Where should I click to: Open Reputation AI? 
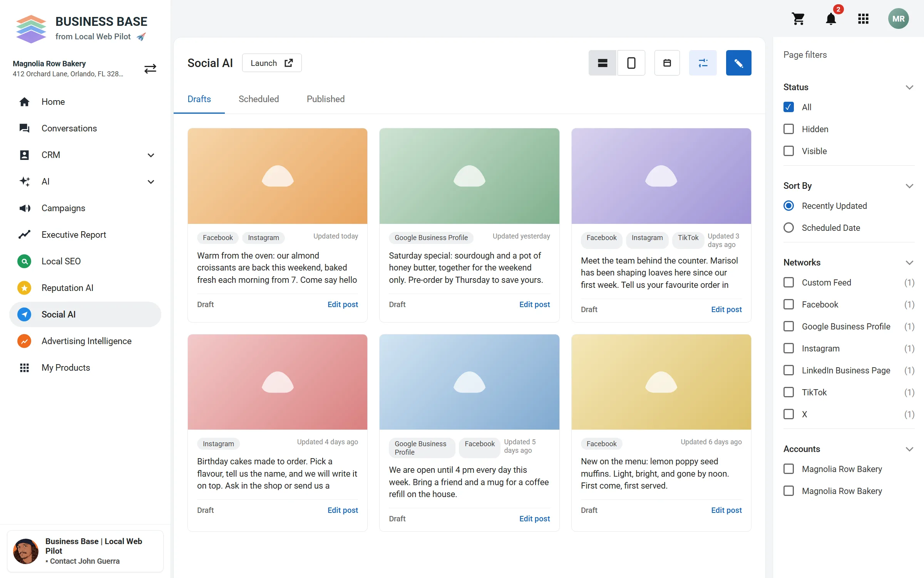click(85, 288)
